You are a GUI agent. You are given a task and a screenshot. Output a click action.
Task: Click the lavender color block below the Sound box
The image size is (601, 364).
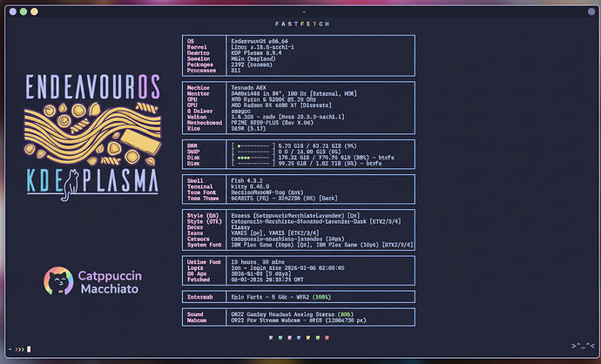click(x=271, y=338)
